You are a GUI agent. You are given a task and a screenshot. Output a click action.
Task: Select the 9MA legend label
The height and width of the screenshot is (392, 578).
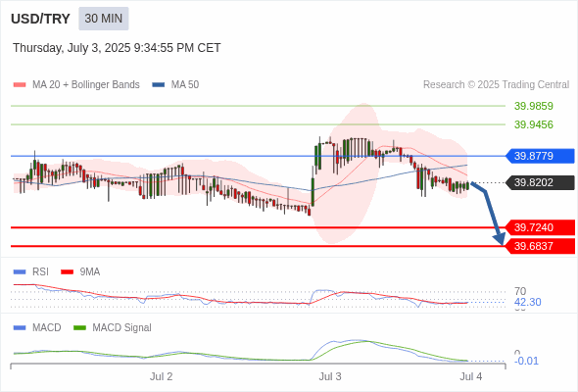point(90,272)
